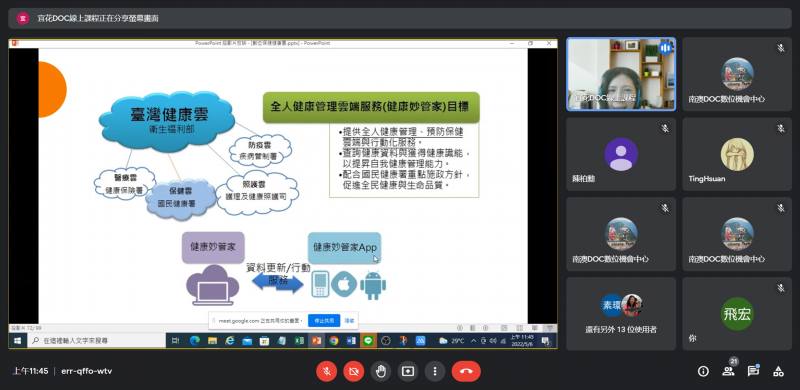800x390 pixels.
Task: Select the 宜花DOC線上課程 presenter video tile
Action: click(621, 74)
